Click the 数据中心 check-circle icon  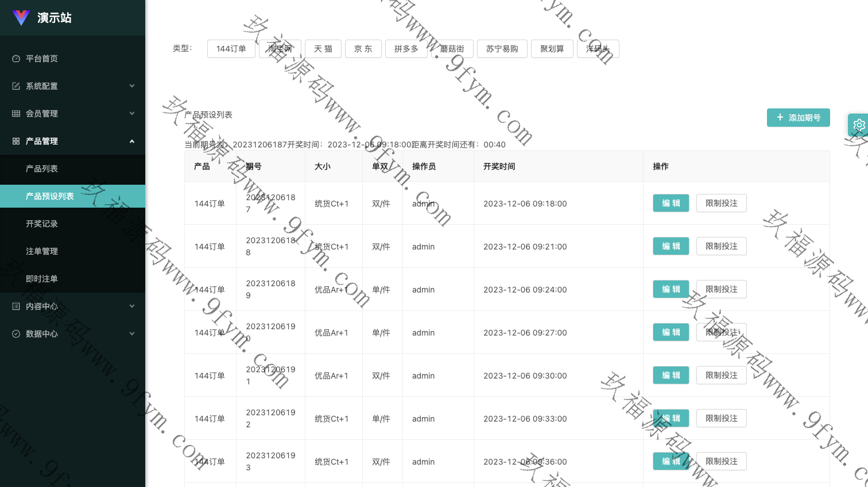point(16,334)
